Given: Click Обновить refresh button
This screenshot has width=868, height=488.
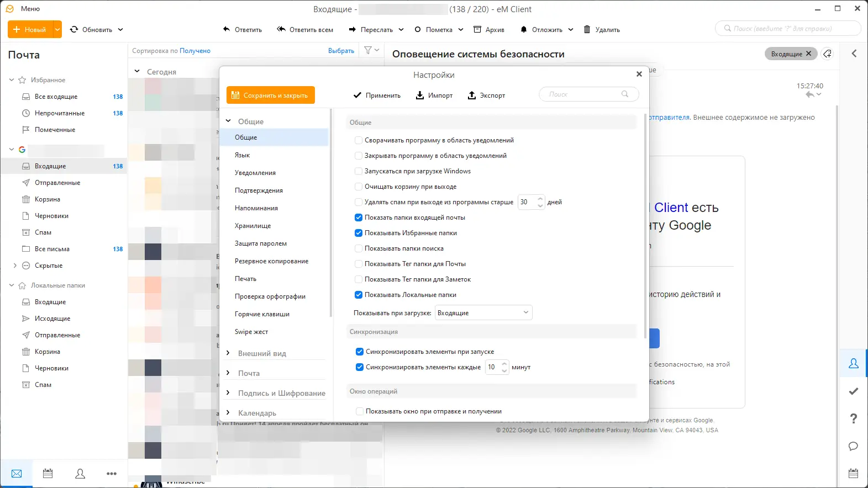Looking at the screenshot, I should coord(91,29).
